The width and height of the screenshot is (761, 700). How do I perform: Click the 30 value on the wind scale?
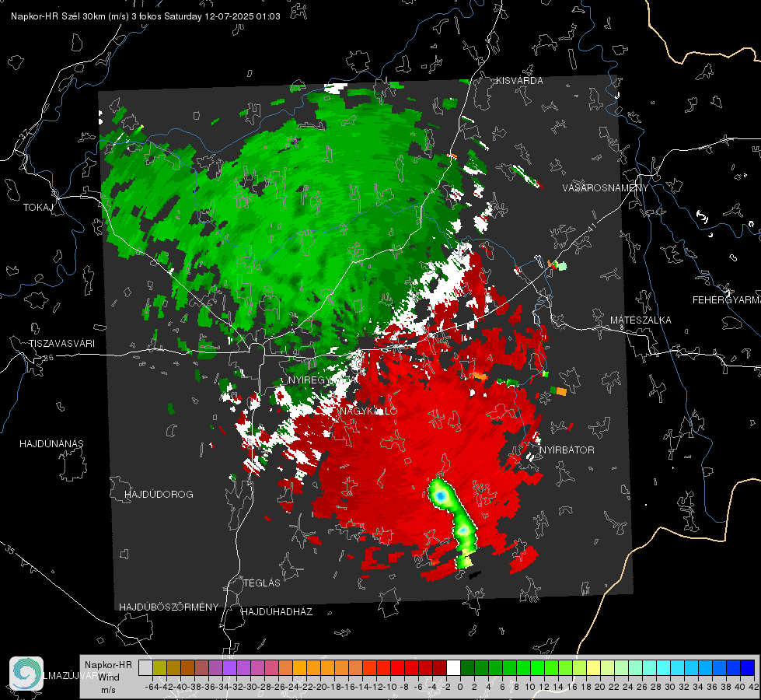[670, 687]
